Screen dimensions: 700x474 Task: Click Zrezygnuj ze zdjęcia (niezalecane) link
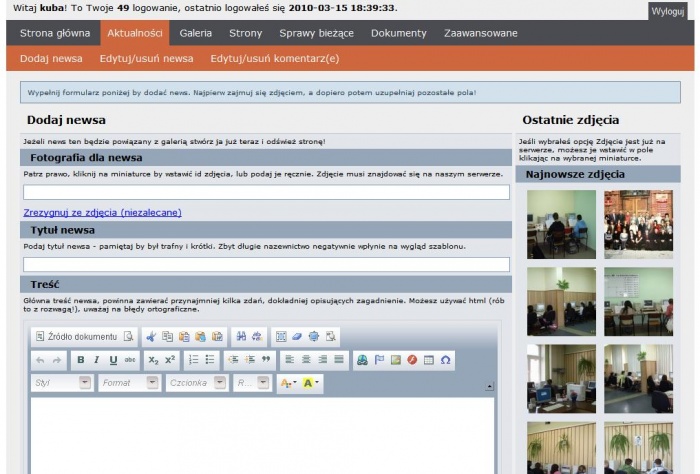click(102, 212)
